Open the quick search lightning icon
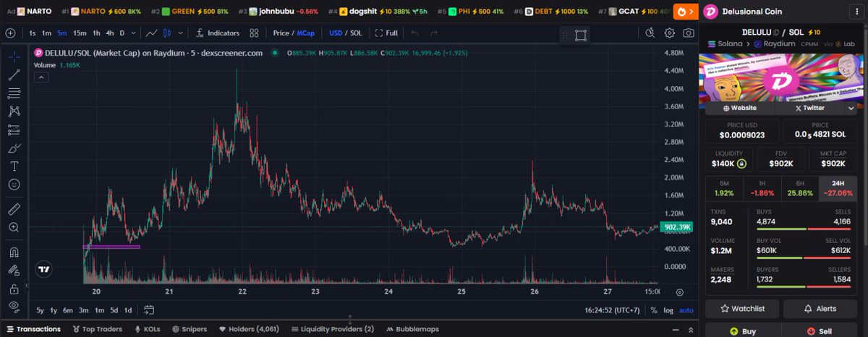The image size is (868, 337). [x=651, y=33]
